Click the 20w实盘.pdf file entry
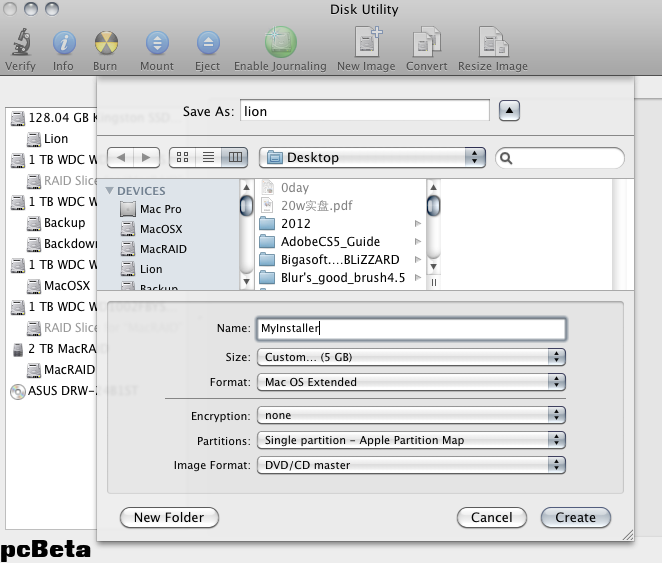The height and width of the screenshot is (563, 662). 307,206
